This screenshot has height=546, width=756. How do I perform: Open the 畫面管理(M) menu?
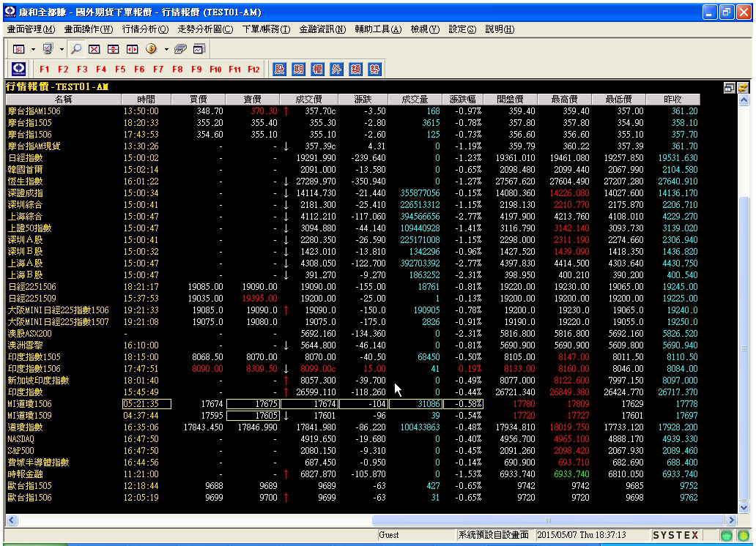(31, 29)
